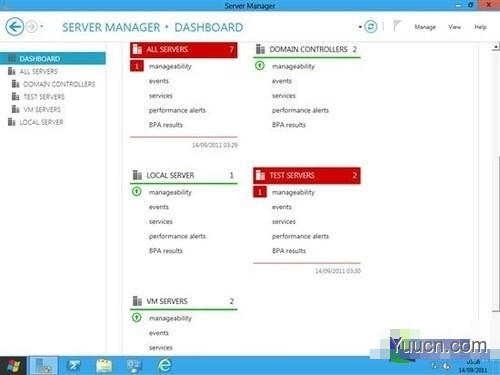This screenshot has height=375, width=500.
Task: Open the navigation history dropdown arrow
Action: coord(42,26)
